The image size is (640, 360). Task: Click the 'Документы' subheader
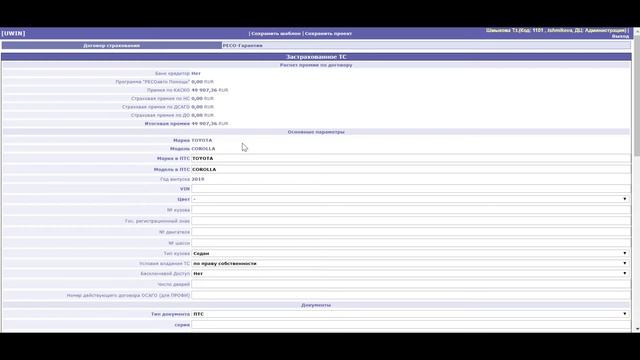point(316,305)
